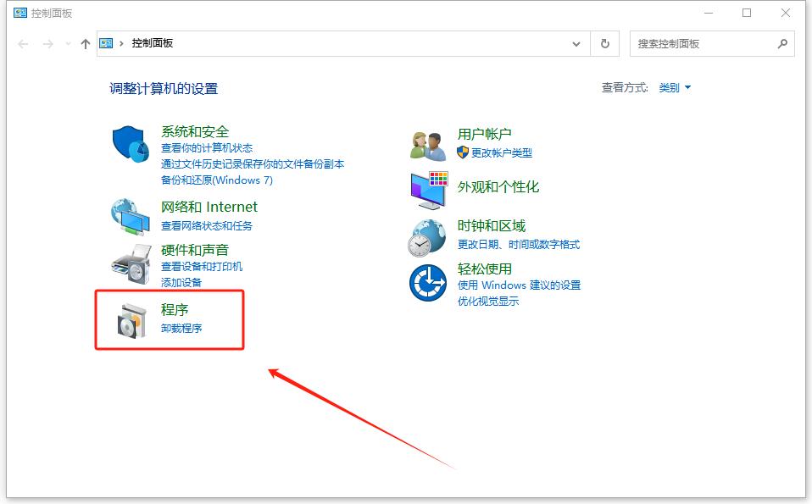Viewport: 812px width, 504px height.
Task: Click the Ease of Access (轻松使用) icon
Action: pos(428,283)
